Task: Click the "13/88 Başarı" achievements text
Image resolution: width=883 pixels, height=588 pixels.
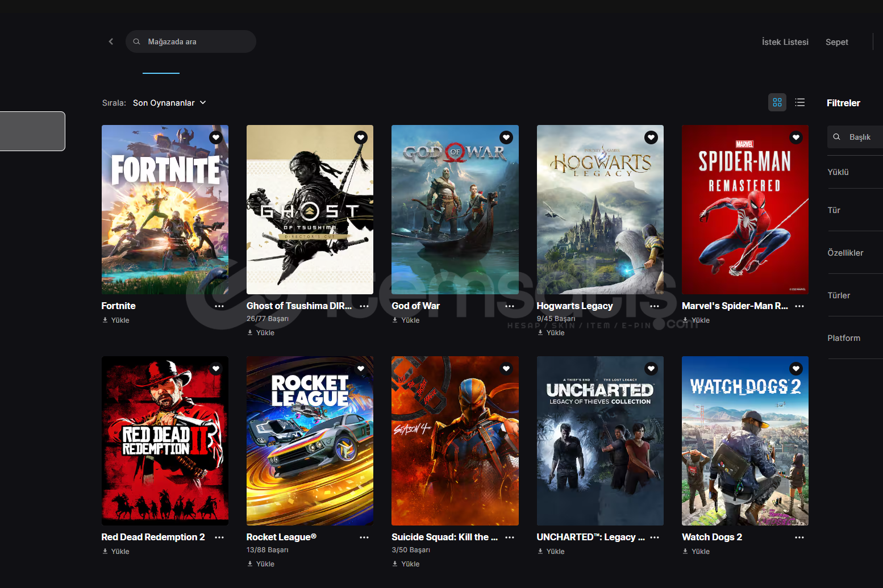Action: coord(268,550)
